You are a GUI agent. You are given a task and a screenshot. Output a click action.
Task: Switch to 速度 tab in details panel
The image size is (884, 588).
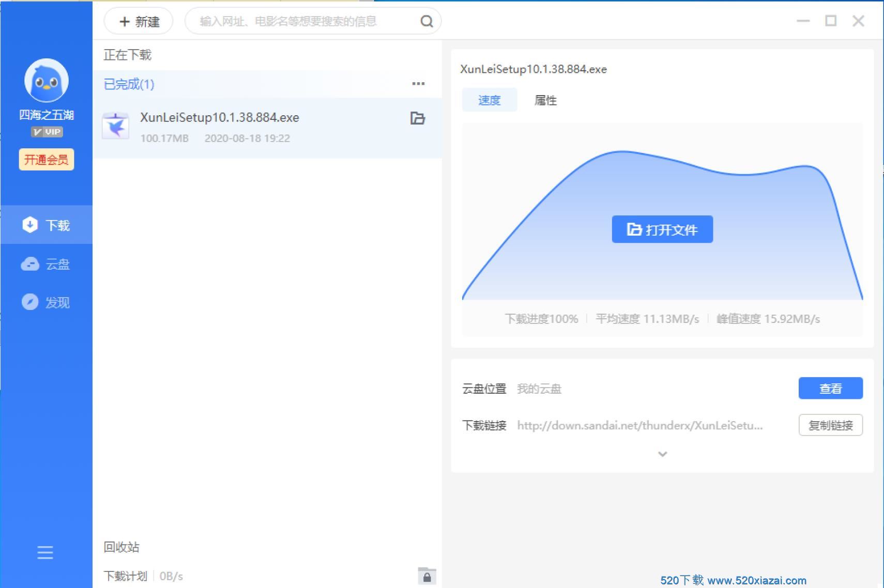point(490,100)
